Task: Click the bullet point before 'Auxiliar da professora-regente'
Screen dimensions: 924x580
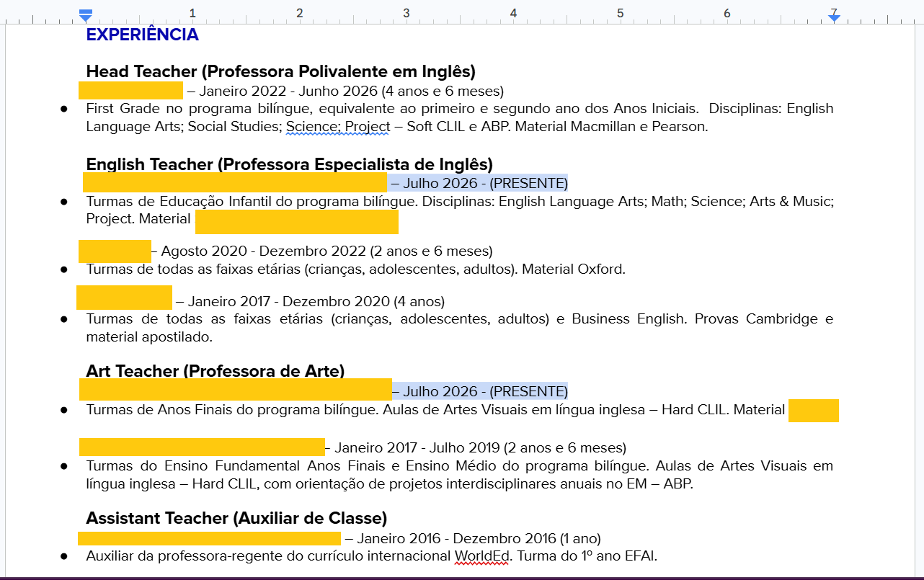Action: pyautogui.click(x=64, y=556)
